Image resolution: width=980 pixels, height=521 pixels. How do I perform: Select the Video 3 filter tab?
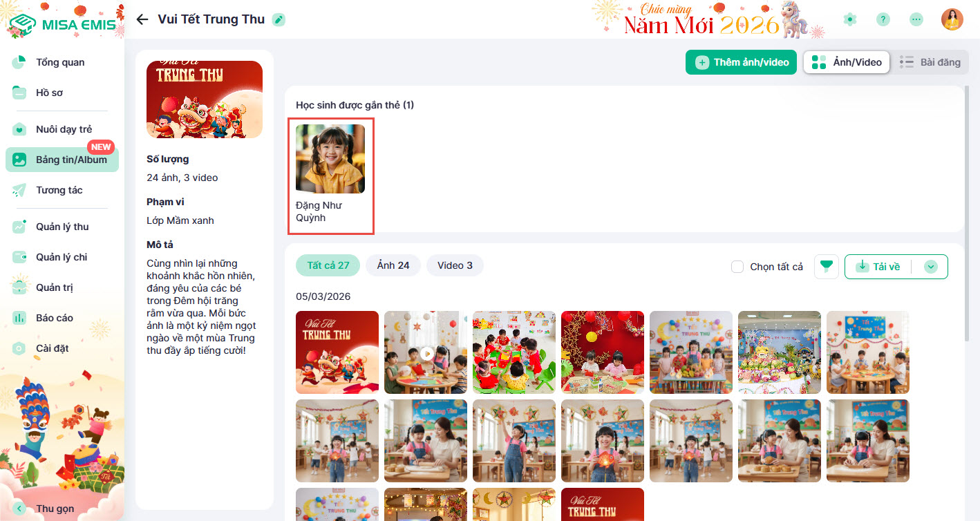point(455,265)
